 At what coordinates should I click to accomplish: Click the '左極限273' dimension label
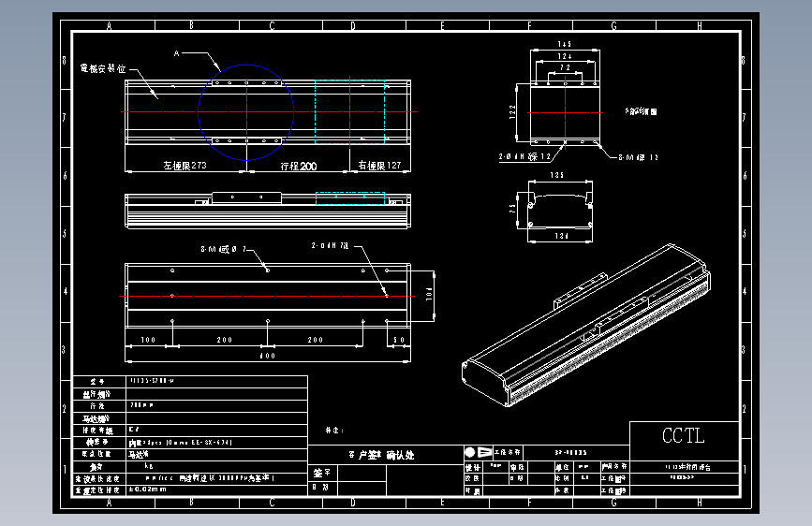185,165
